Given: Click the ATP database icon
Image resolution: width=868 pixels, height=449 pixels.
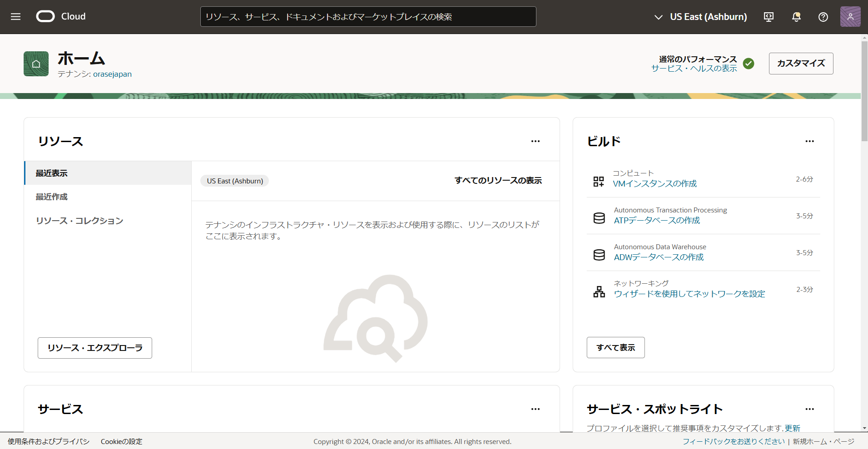Looking at the screenshot, I should [599, 218].
